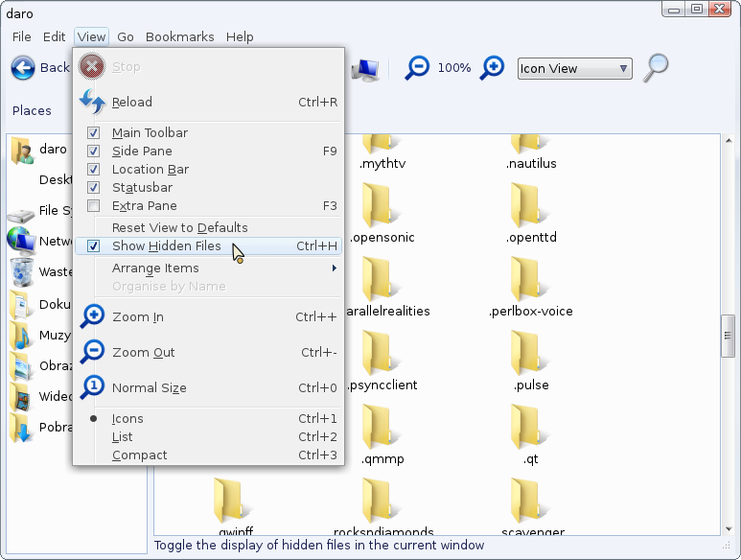Select the .rocksndiamonds folder

click(x=382, y=506)
